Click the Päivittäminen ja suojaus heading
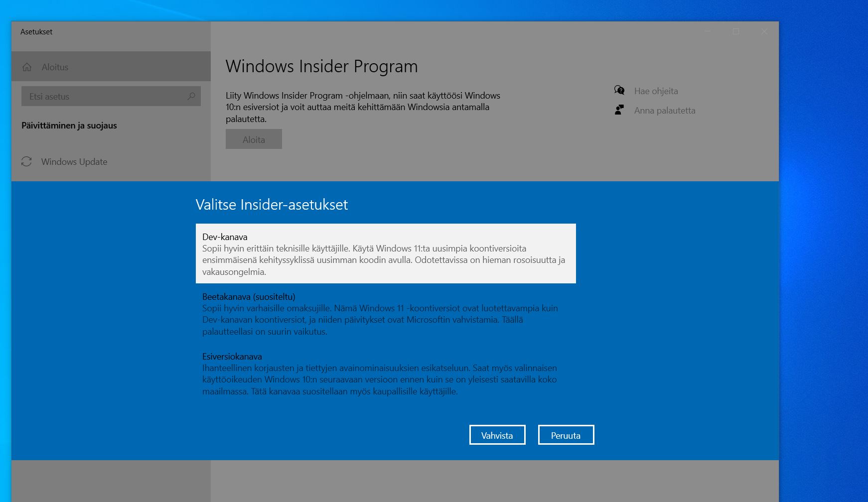Screen dimensions: 868x502 69,125
